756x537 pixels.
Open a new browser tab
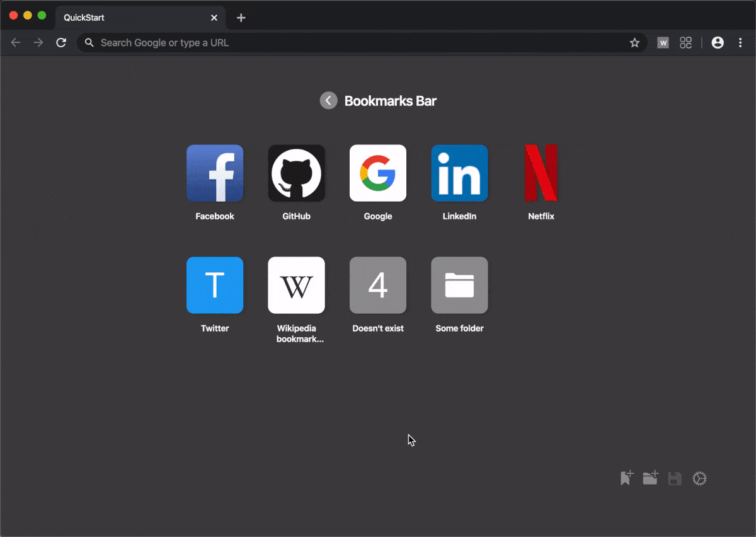pos(241,18)
